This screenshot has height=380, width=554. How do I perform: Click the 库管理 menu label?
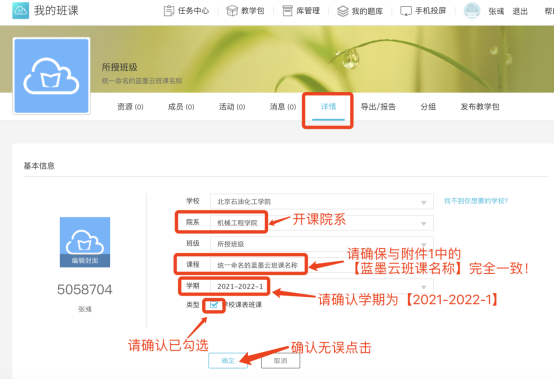308,11
